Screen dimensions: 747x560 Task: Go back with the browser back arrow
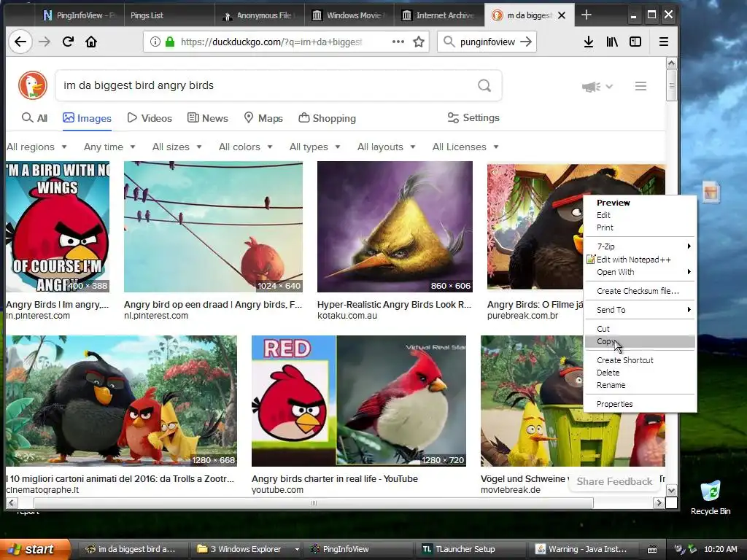20,42
